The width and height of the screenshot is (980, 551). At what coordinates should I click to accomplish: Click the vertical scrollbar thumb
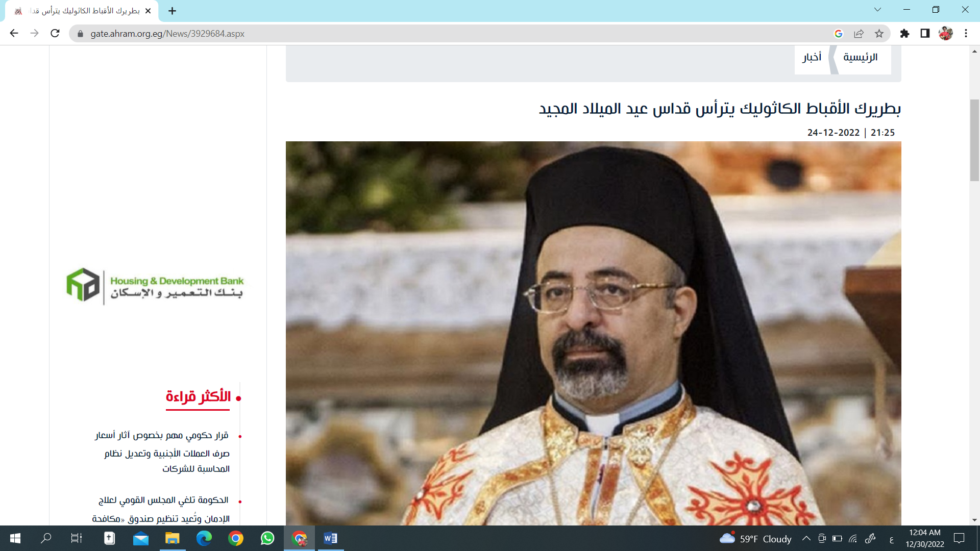click(x=974, y=140)
